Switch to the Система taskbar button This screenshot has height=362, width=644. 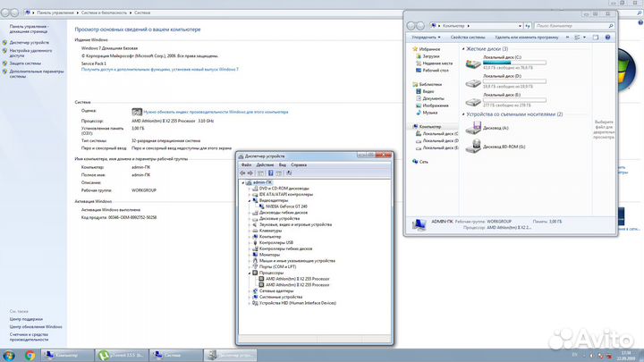coord(176,356)
